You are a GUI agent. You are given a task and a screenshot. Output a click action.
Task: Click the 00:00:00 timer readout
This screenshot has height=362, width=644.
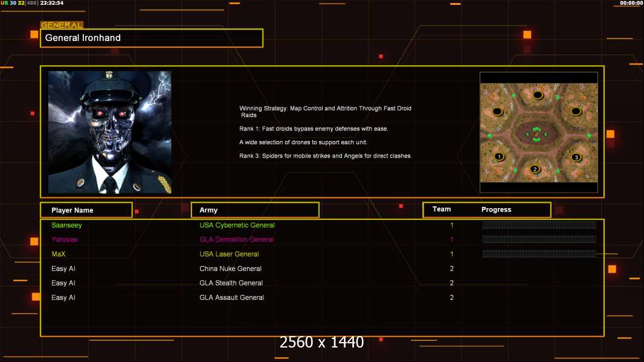[631, 3]
